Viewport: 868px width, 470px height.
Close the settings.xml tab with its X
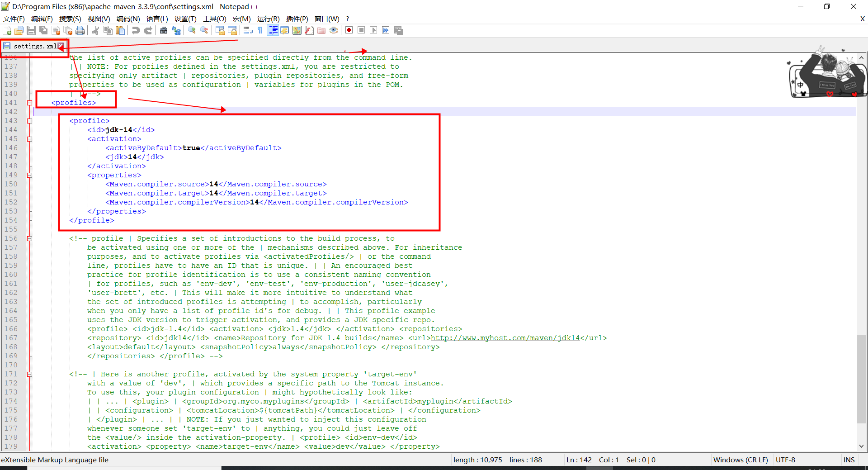point(61,46)
